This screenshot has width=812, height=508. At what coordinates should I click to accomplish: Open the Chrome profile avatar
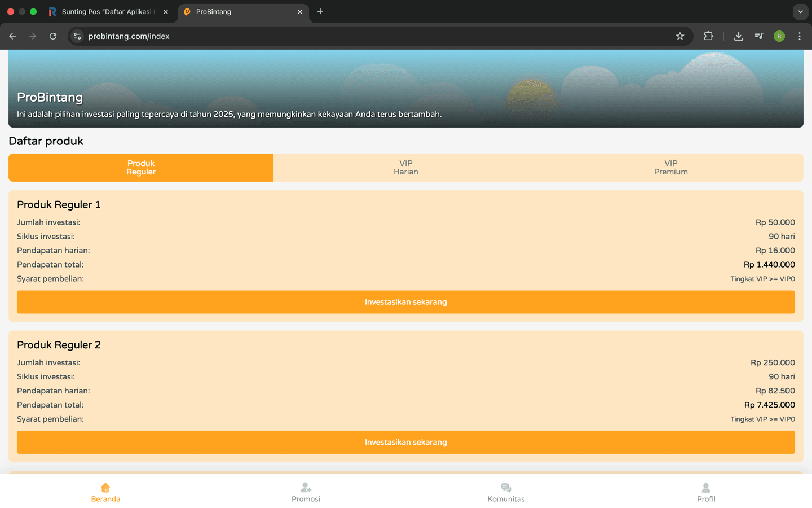coord(779,36)
